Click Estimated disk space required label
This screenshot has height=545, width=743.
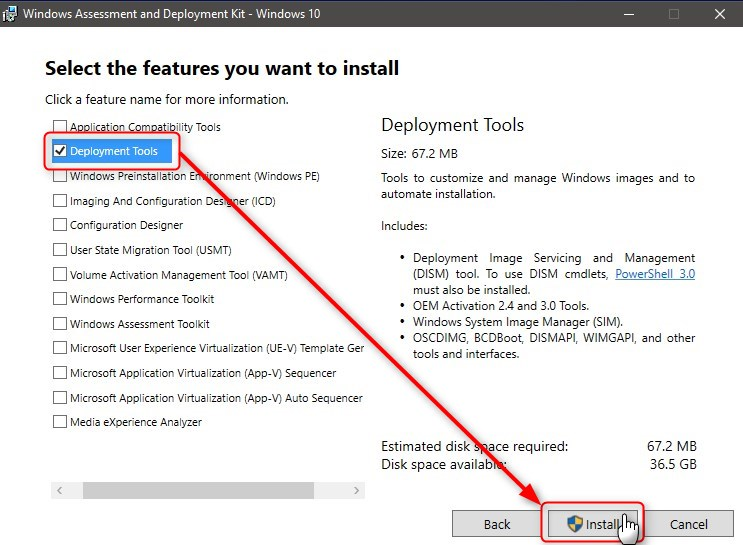pyautogui.click(x=474, y=446)
